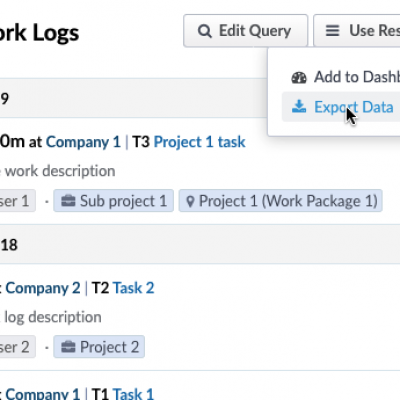Click briefcase icon on Project 2 tag
The width and height of the screenshot is (400, 400).
[68, 347]
